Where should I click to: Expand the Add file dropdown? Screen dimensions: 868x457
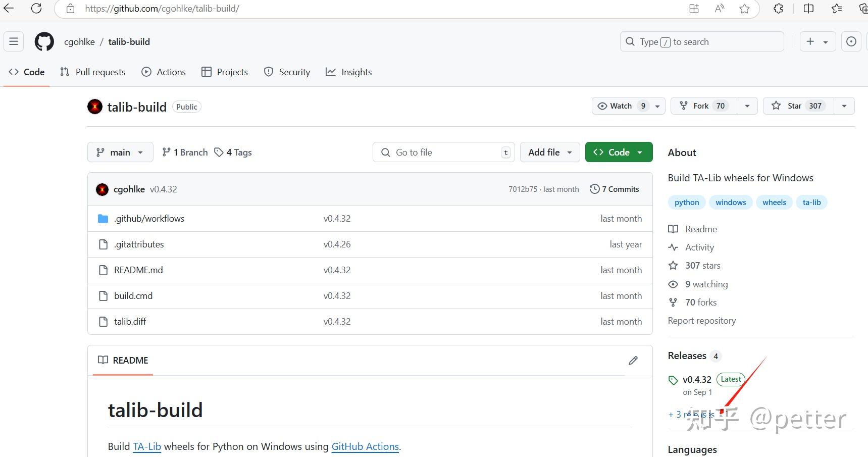coord(550,153)
